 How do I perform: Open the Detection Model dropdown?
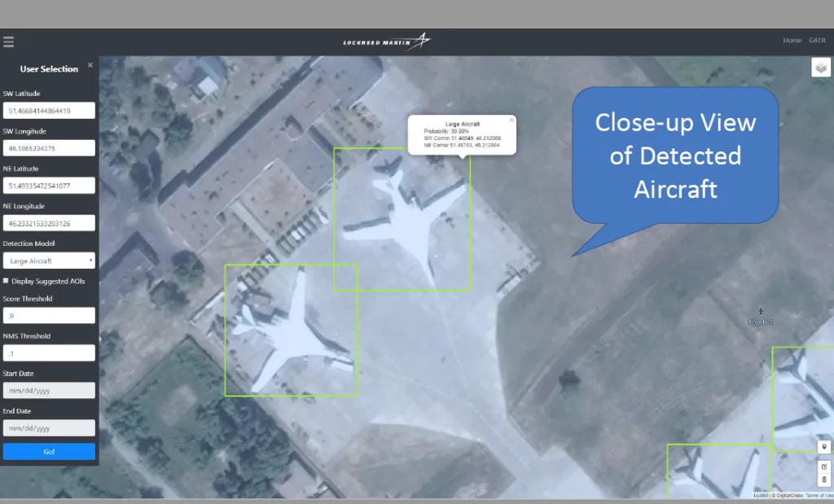point(49,261)
